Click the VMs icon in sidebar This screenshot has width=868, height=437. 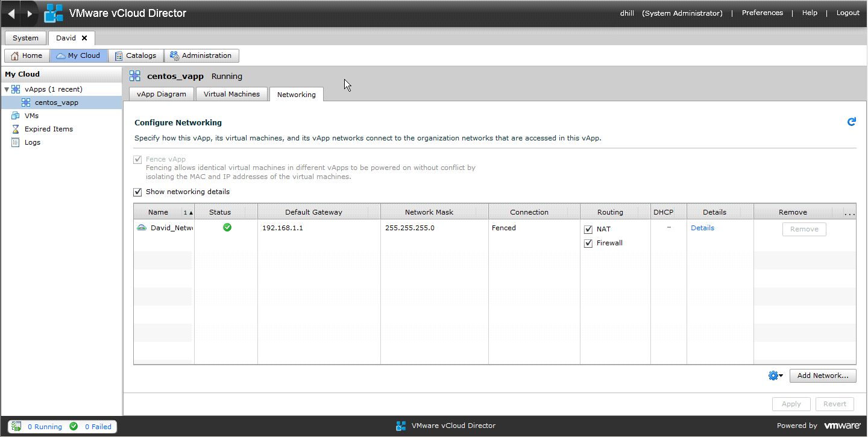(16, 116)
